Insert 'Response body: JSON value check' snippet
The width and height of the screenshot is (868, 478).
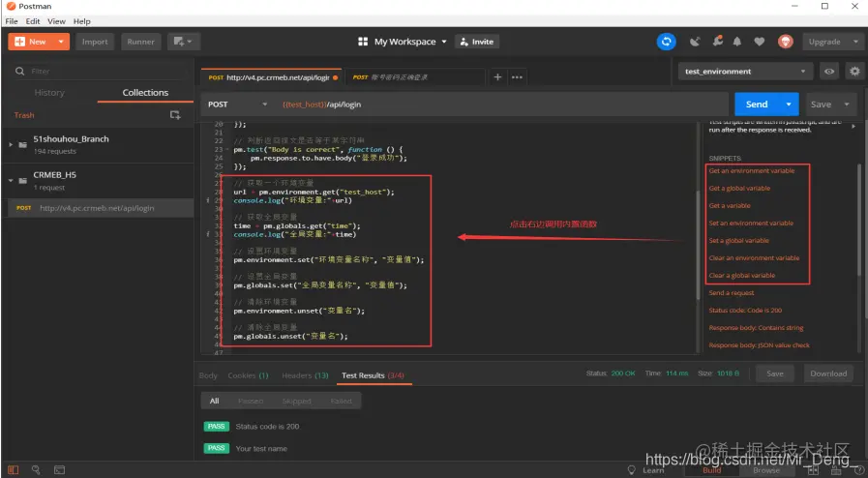pyautogui.click(x=759, y=345)
